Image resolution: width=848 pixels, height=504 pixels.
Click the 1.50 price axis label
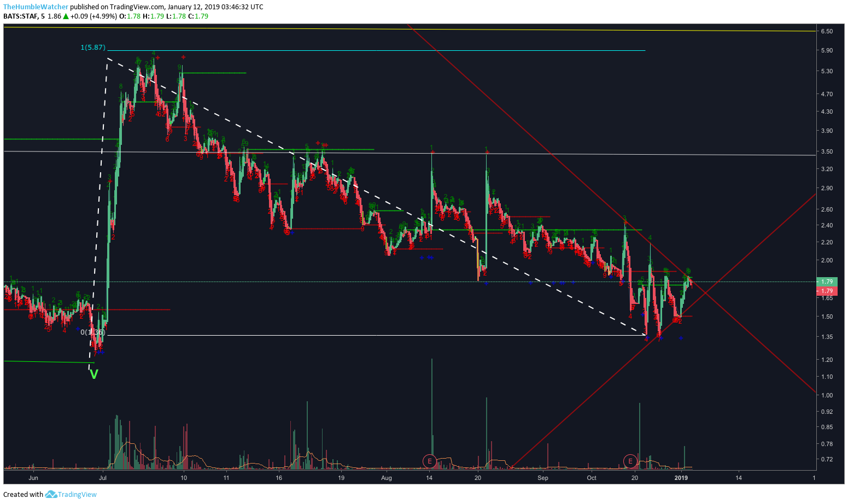(827, 317)
